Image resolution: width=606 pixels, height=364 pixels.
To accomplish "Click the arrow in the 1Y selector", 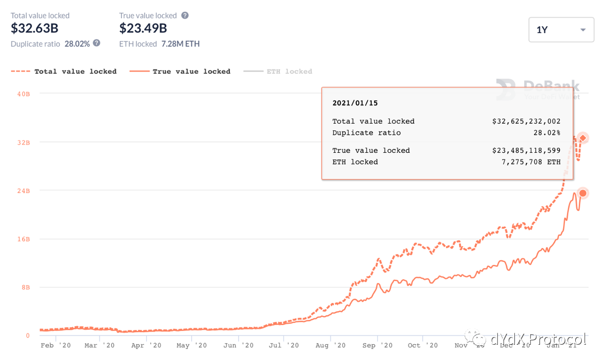I will coord(583,30).
